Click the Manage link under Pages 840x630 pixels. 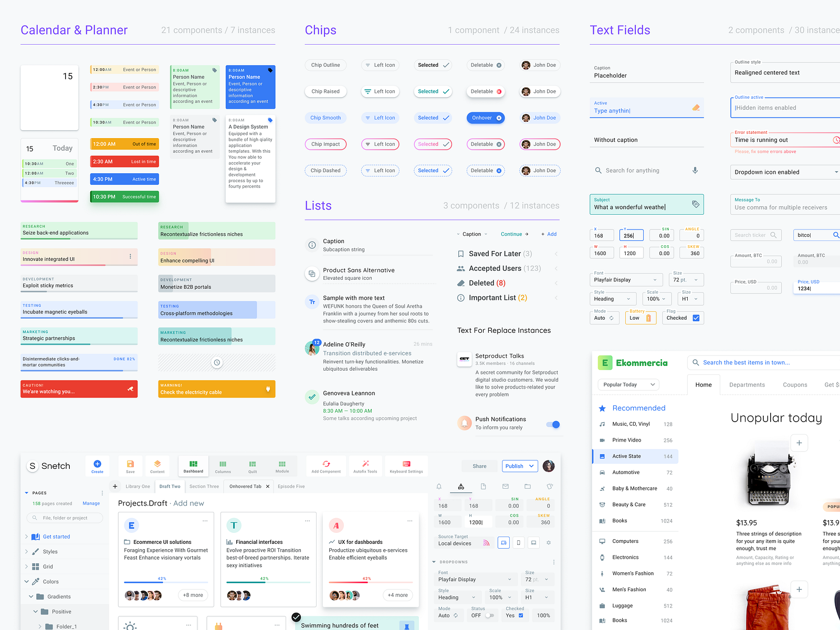(x=91, y=503)
